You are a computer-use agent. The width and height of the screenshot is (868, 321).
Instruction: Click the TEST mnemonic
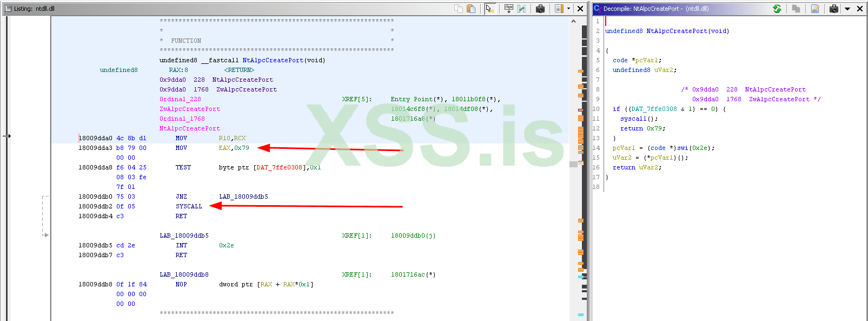[x=183, y=167]
